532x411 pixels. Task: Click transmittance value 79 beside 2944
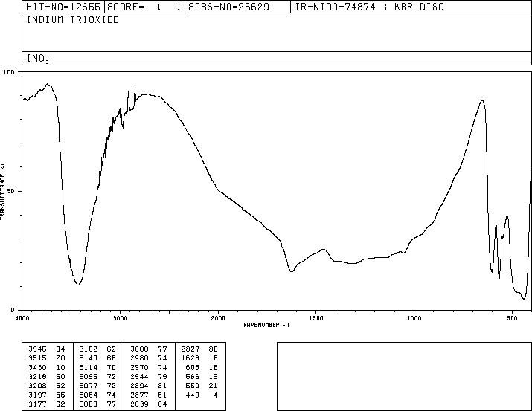point(162,376)
